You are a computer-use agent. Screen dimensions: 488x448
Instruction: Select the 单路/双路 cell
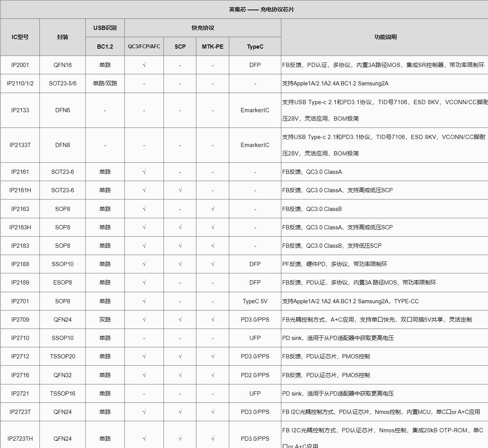105,83
